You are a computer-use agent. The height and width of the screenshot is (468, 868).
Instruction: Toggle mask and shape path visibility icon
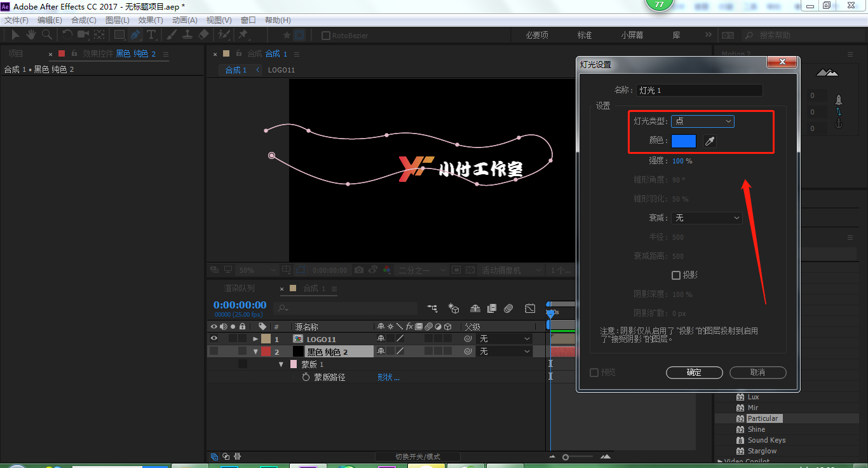click(x=299, y=270)
